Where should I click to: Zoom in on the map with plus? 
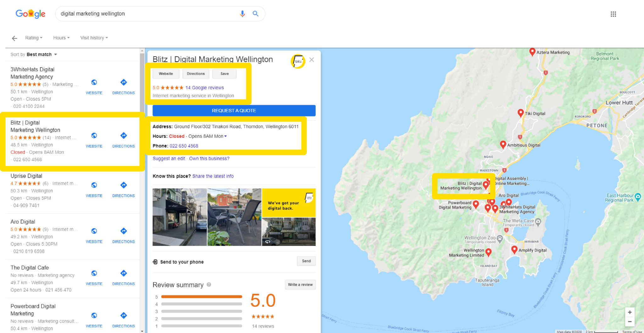(630, 312)
